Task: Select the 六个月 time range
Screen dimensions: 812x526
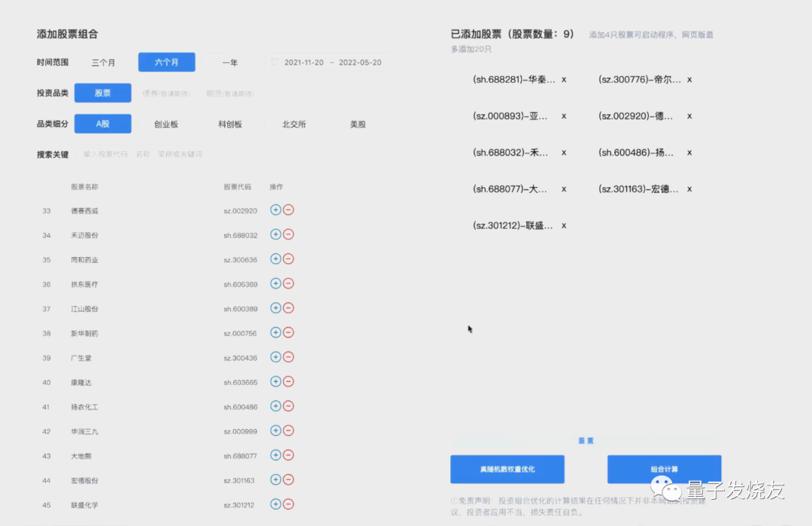Action: click(x=167, y=62)
